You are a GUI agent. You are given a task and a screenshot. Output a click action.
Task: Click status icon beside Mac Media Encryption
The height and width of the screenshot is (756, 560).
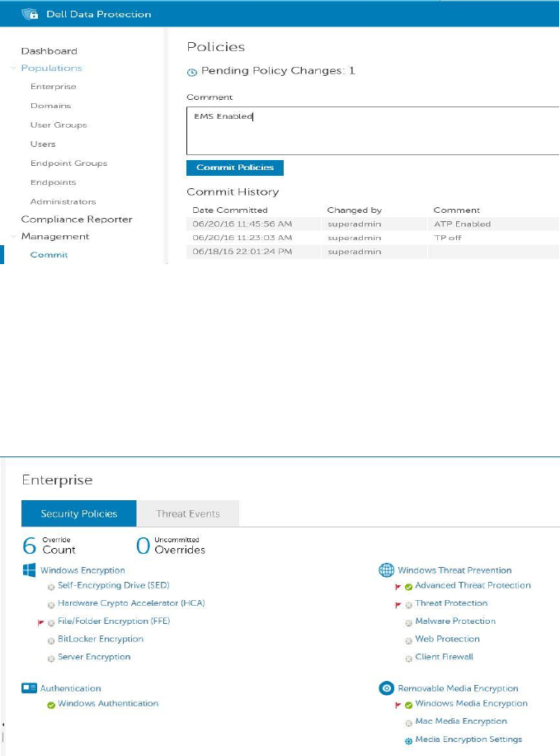[409, 723]
